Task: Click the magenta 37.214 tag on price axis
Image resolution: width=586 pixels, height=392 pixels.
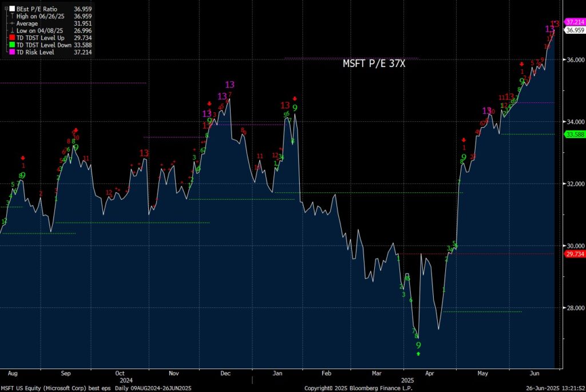Action: tap(575, 22)
